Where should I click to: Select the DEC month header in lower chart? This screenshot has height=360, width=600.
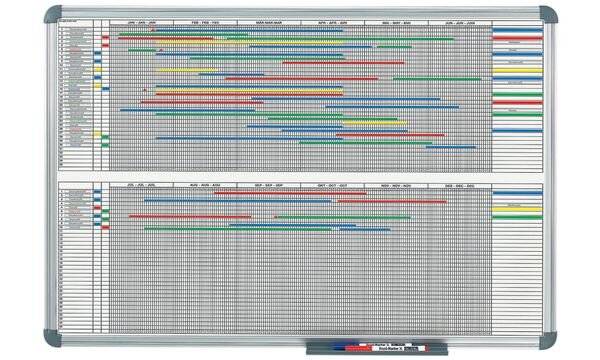click(x=460, y=185)
